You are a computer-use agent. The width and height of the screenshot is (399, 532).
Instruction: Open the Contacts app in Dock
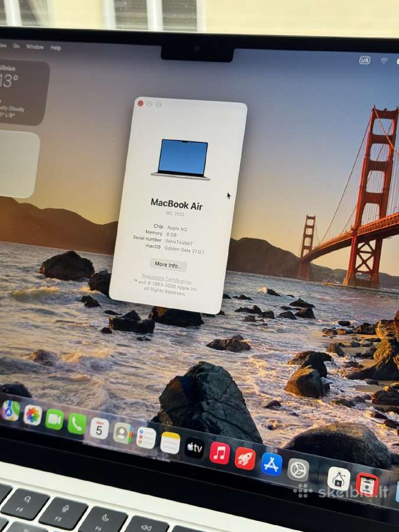click(x=122, y=433)
